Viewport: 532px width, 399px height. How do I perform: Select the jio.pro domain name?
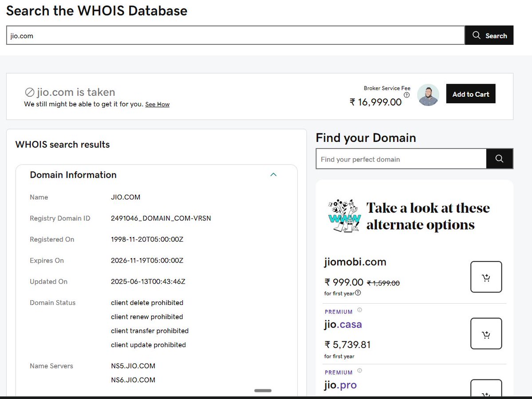click(340, 385)
